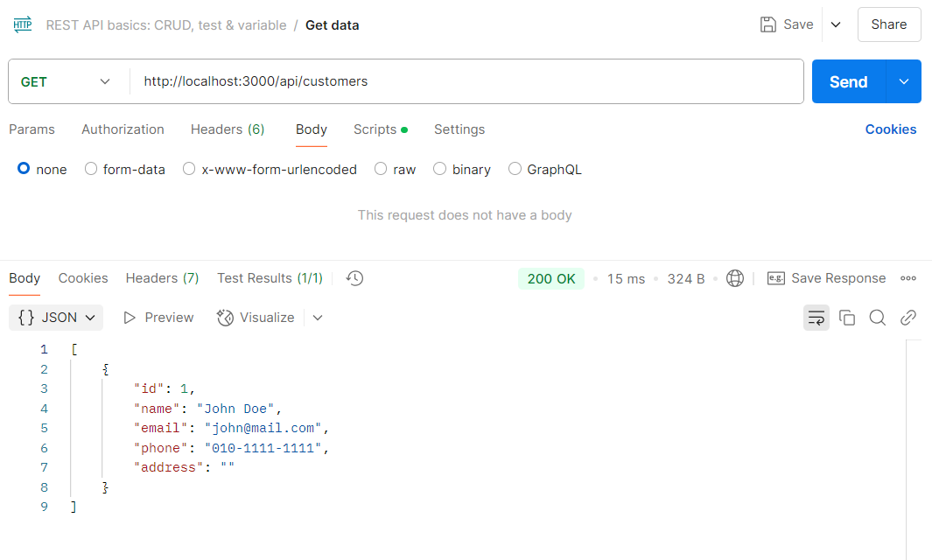The height and width of the screenshot is (560, 932).
Task: Click the "This request does not have a body" text
Action: pyautogui.click(x=465, y=215)
